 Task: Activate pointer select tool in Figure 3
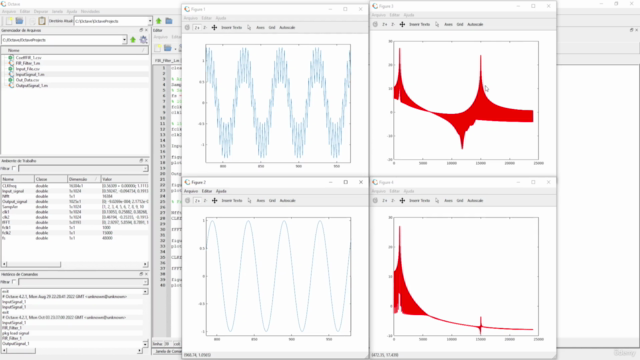click(x=437, y=24)
